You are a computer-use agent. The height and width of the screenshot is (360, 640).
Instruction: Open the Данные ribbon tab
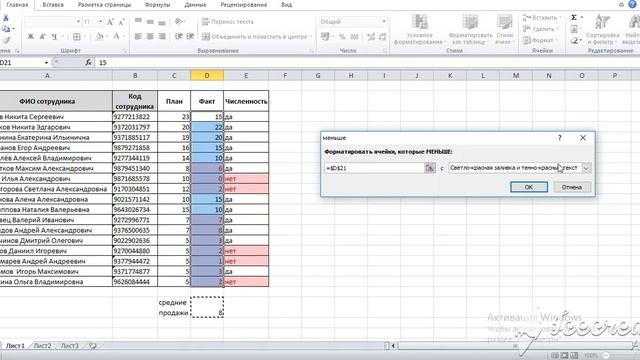click(195, 5)
